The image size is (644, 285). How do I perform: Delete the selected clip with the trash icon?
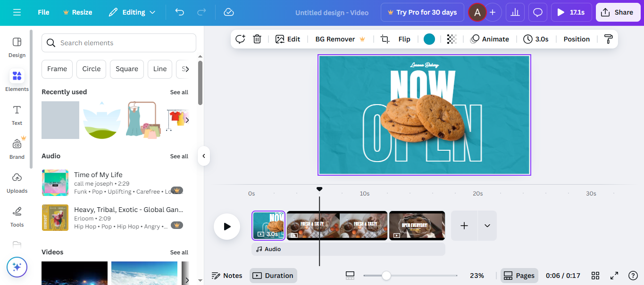257,39
